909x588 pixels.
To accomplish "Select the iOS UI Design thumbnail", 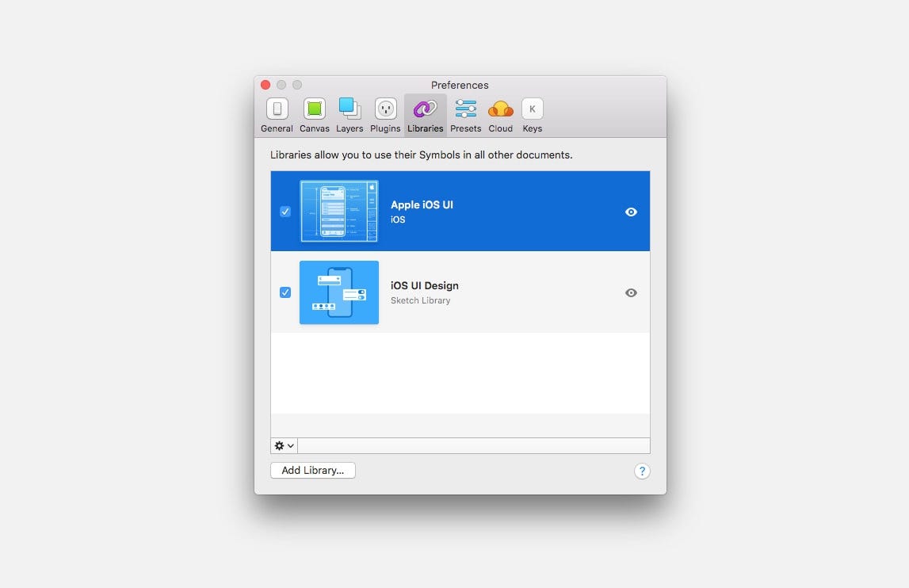I will (339, 292).
